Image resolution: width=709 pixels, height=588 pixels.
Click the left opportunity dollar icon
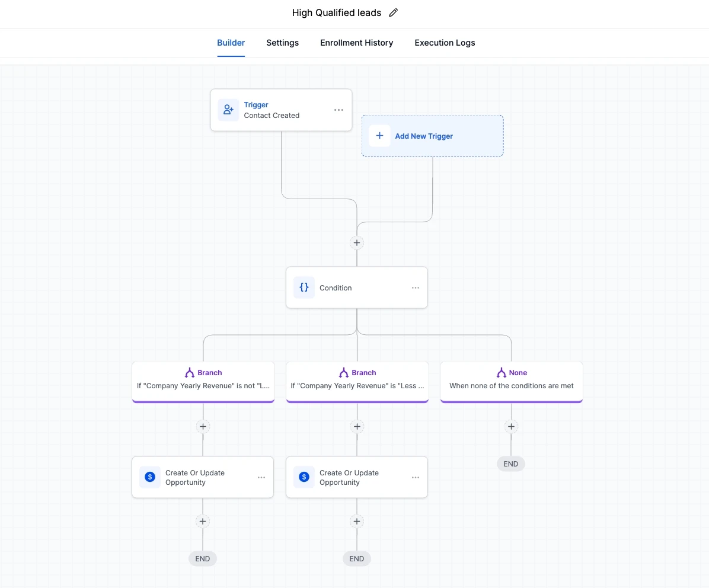point(149,477)
